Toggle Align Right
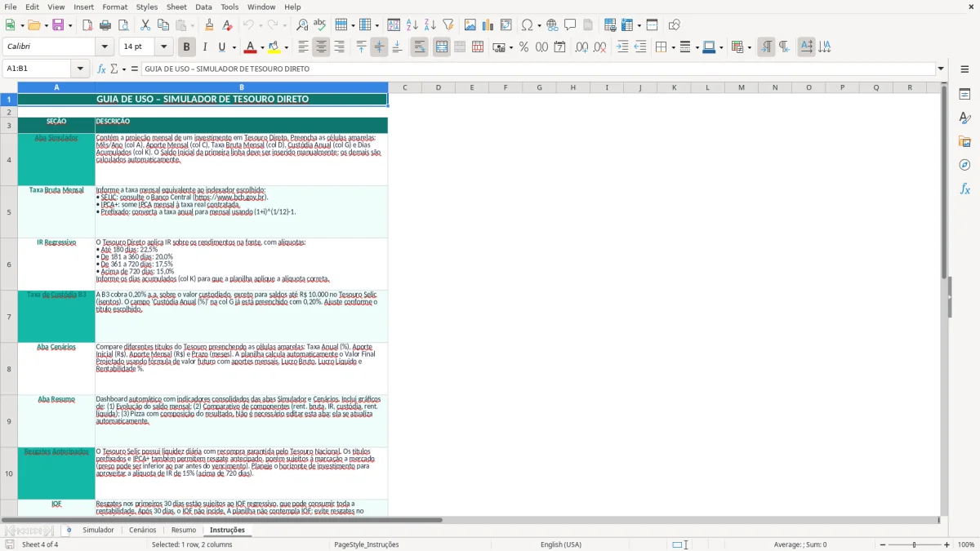Viewport: 980px width, 551px height. tap(339, 47)
